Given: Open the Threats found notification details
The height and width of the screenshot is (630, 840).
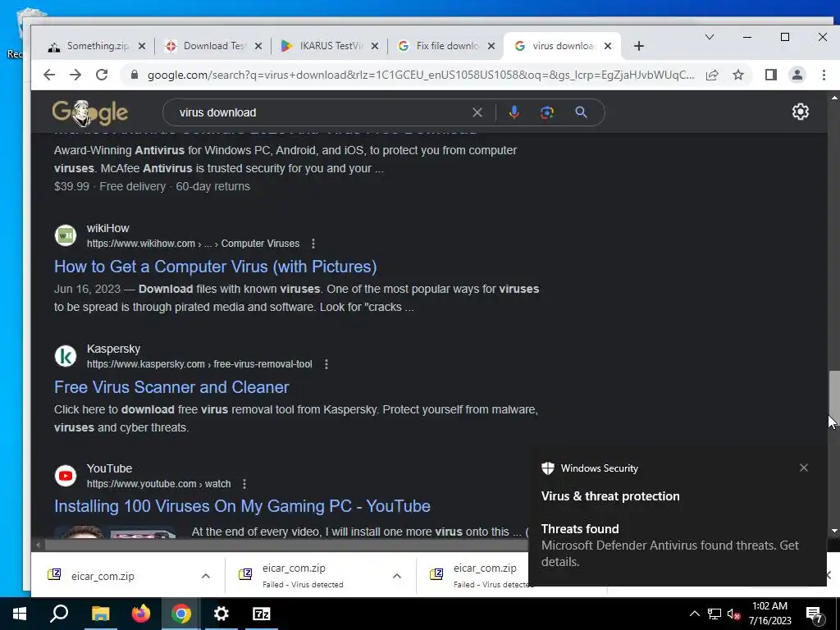Looking at the screenshot, I should (x=669, y=546).
